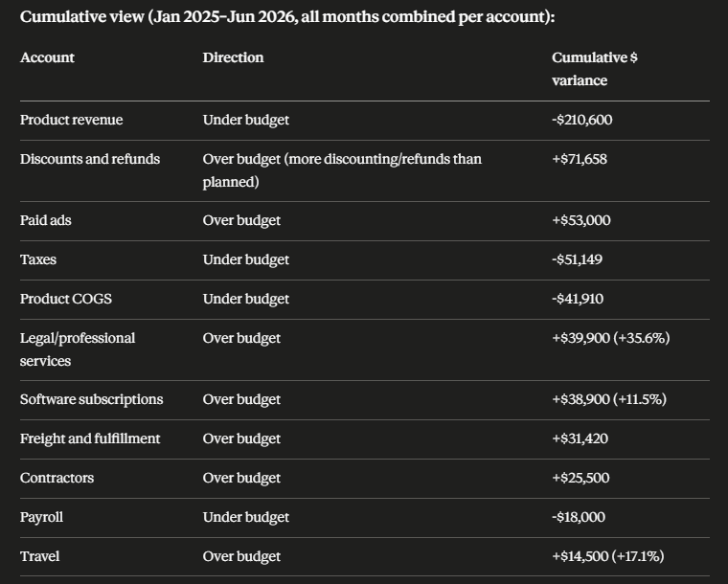Click the +$39,900 (+35.6%) variance value
The width and height of the screenshot is (728, 584).
click(x=611, y=338)
